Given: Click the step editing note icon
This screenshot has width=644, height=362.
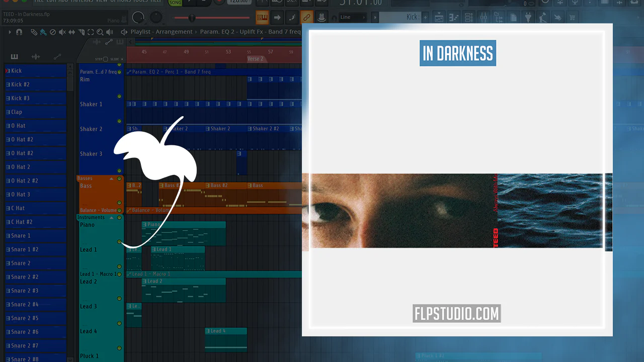Looking at the screenshot, I should tap(292, 18).
